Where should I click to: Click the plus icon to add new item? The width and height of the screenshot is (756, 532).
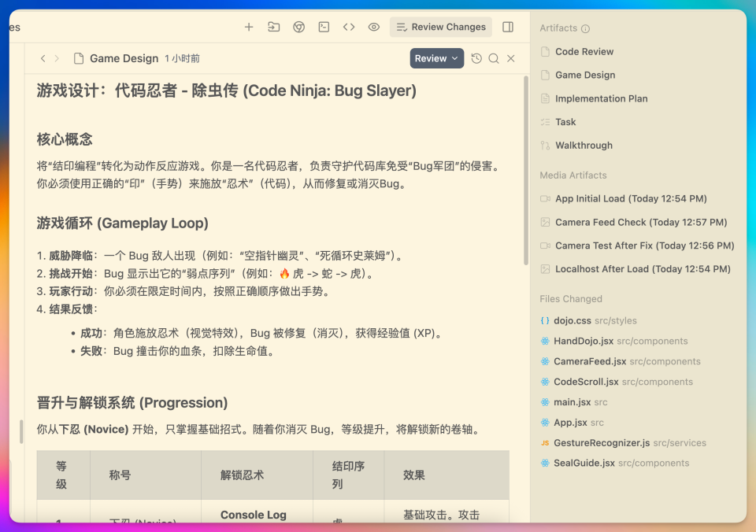pos(249,26)
